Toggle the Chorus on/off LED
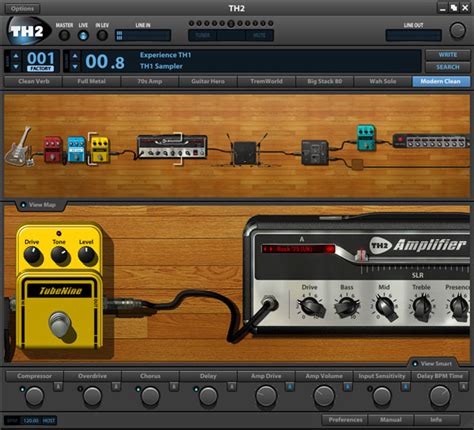This screenshot has height=430, width=474. tap(138, 389)
